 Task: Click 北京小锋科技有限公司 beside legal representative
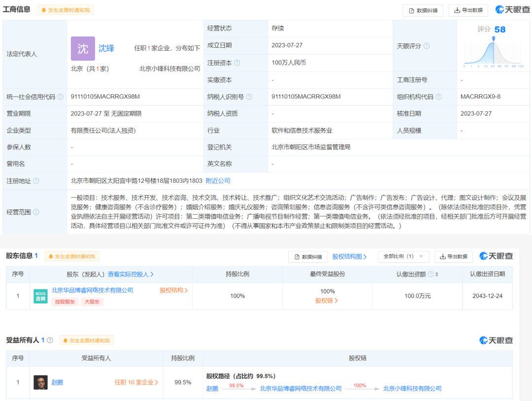pos(169,68)
